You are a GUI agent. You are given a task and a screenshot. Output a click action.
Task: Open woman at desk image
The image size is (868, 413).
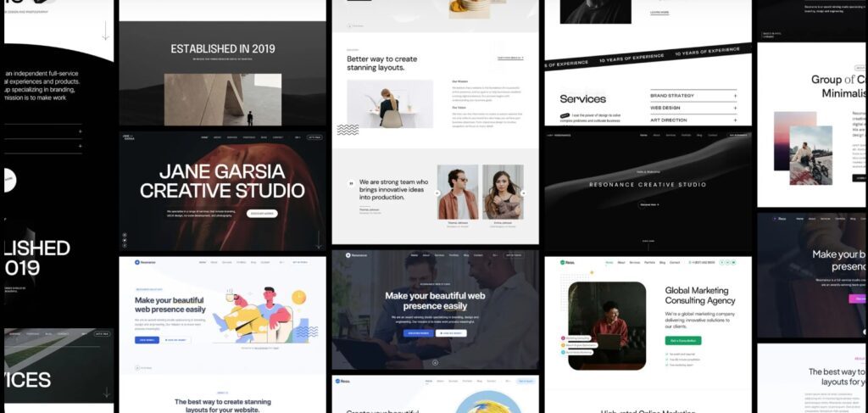(390, 104)
